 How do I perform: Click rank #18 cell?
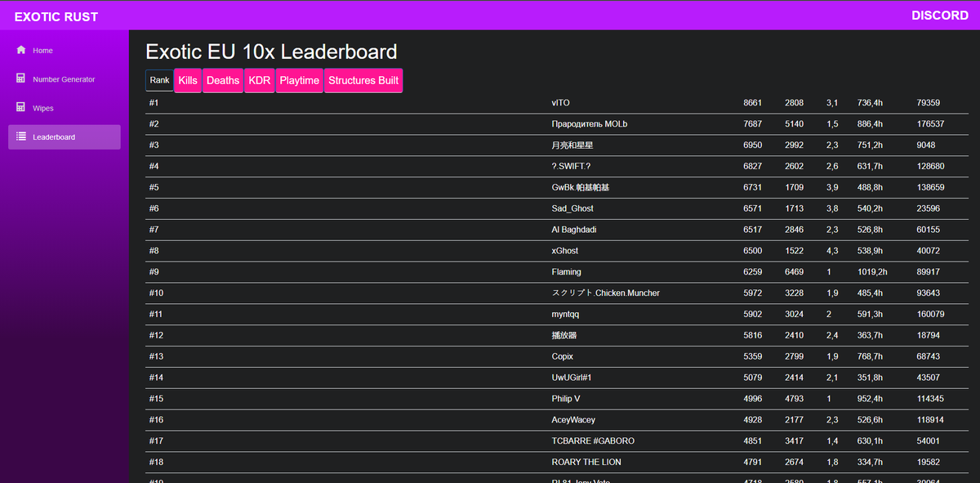coord(156,463)
